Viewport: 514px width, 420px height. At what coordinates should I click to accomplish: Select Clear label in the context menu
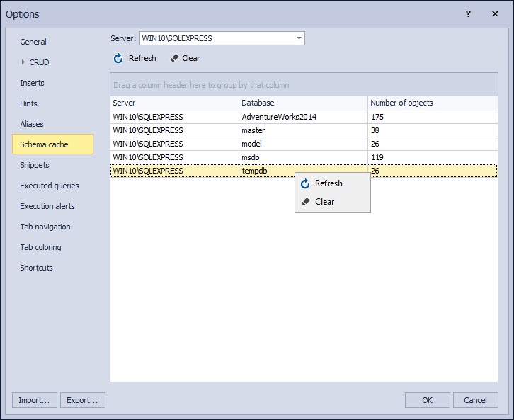click(324, 202)
